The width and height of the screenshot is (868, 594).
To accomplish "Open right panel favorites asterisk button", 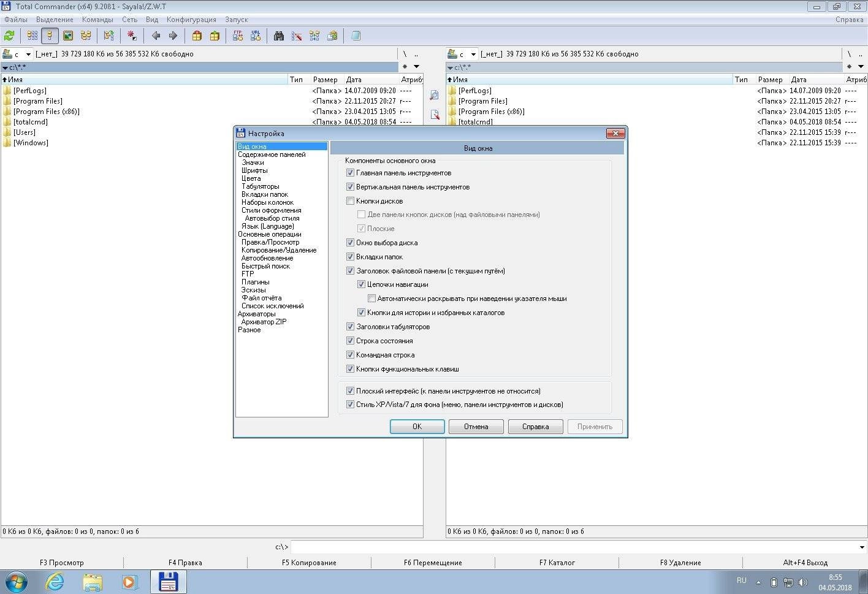I will [850, 67].
